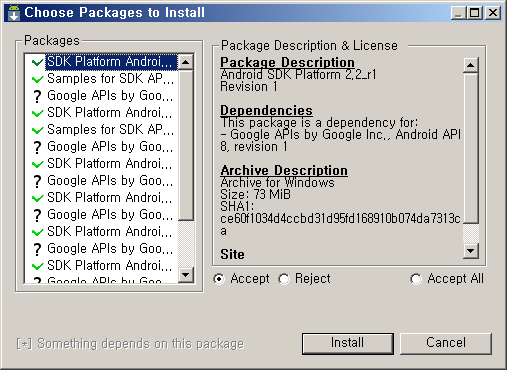507x370 pixels.
Task: Click the Revision 1 line
Action: pos(249,87)
